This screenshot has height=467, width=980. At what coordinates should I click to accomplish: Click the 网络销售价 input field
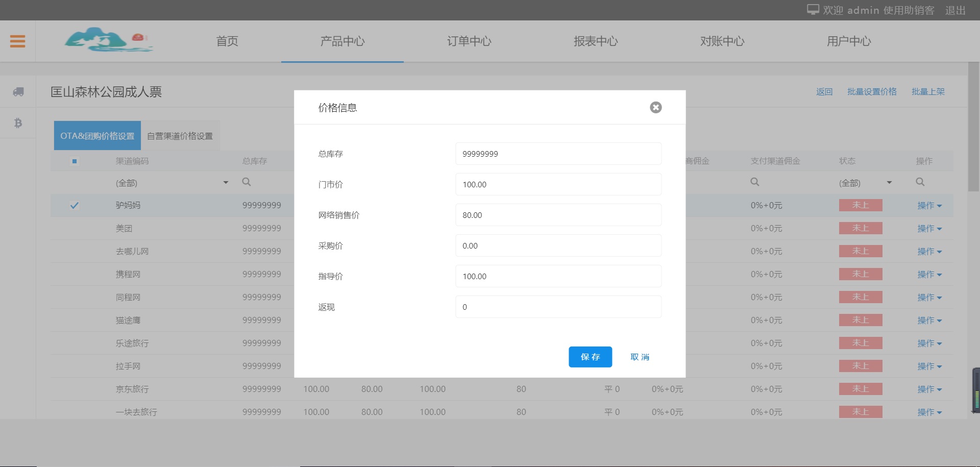pos(558,215)
